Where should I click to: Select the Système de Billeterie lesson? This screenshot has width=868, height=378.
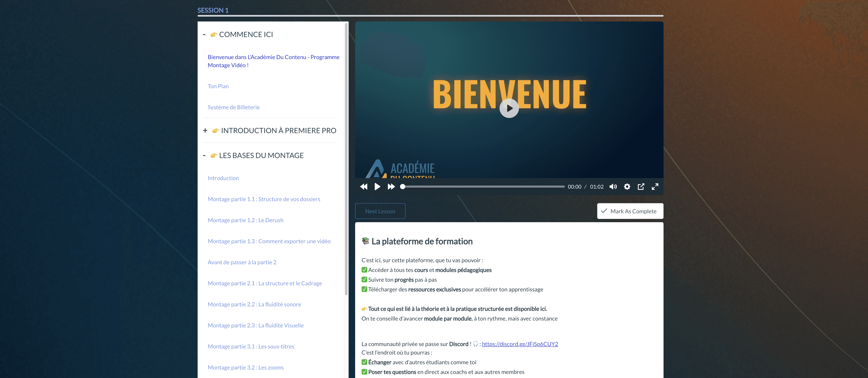[234, 107]
